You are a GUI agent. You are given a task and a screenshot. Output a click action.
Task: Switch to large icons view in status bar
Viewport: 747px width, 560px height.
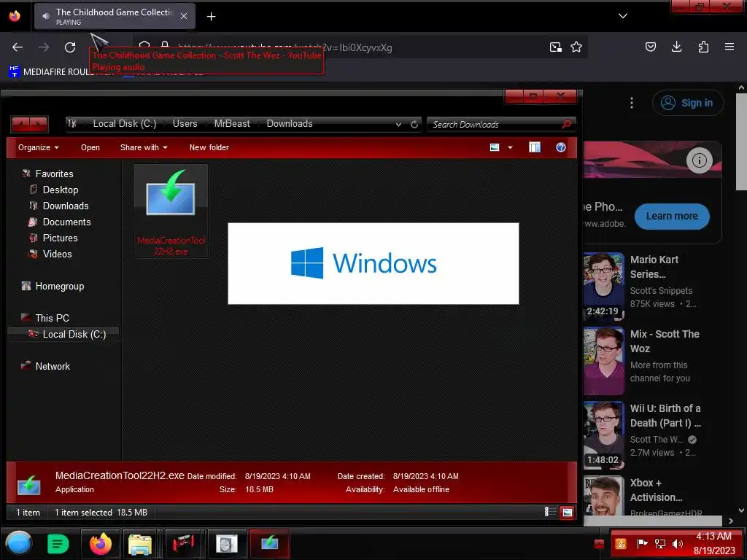coord(567,513)
